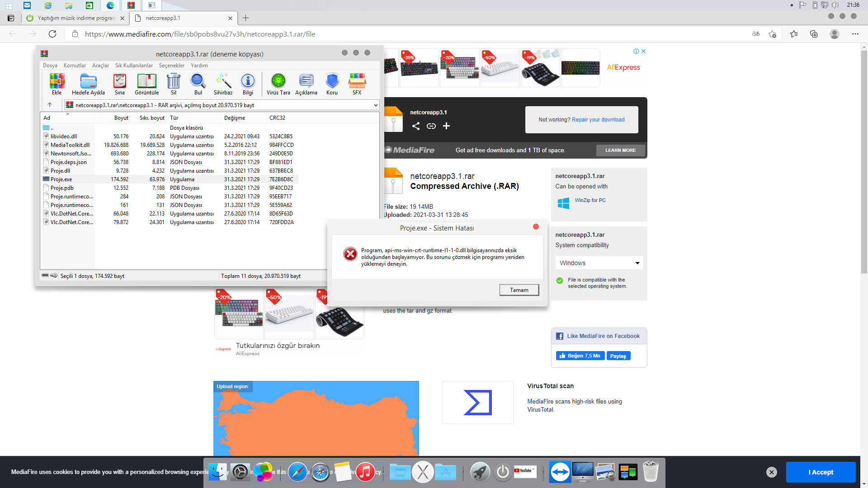
Task: Open the Windows system compatibility dropdown
Action: click(x=599, y=263)
